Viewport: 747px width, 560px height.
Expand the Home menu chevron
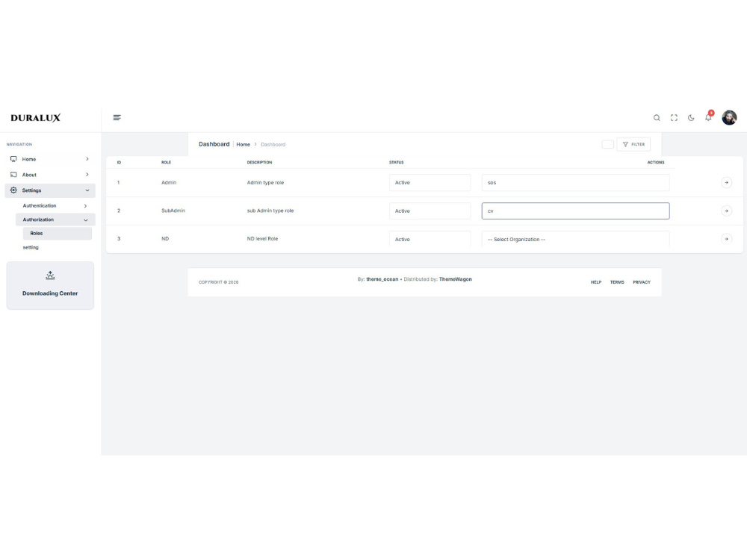pyautogui.click(x=87, y=159)
